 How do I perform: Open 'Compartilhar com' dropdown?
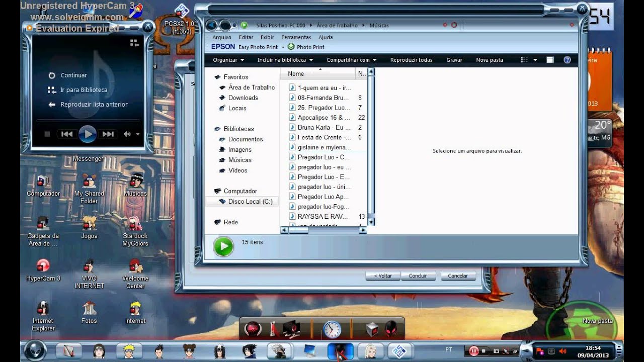point(352,60)
